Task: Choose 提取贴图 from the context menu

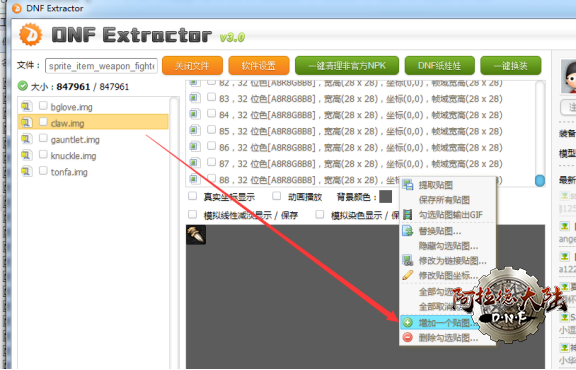Action: click(436, 185)
